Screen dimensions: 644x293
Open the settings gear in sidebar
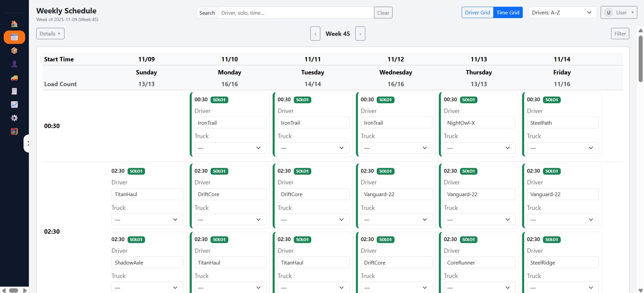tap(14, 118)
